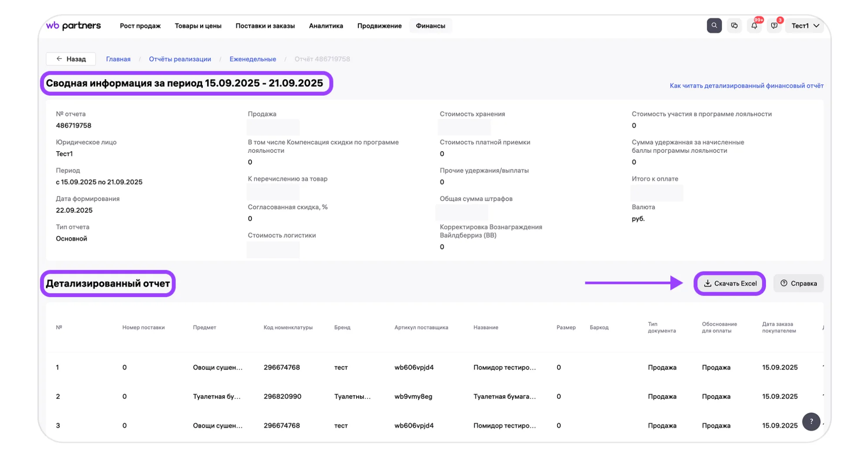Click the wb partners logo
This screenshot has height=459, width=868.
click(x=73, y=26)
